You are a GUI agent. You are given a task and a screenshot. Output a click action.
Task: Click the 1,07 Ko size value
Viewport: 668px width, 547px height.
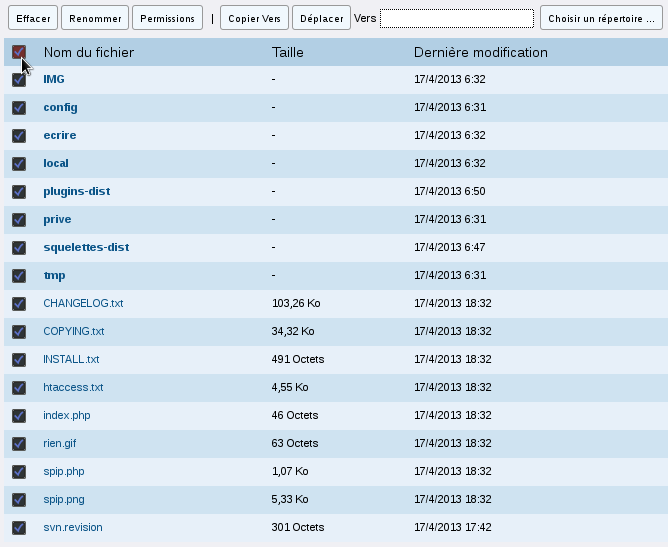coord(290,472)
